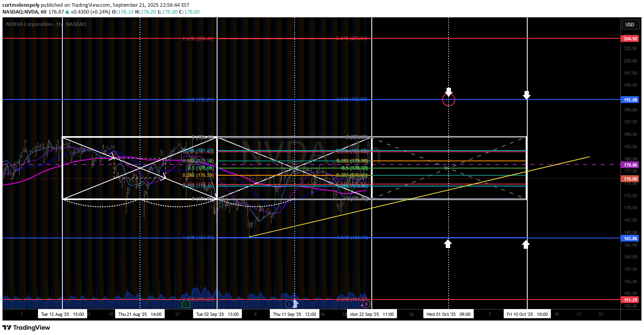This screenshot has width=644, height=335.
Task: Click the 200.00 tick on the price scale
Action: click(630, 61)
